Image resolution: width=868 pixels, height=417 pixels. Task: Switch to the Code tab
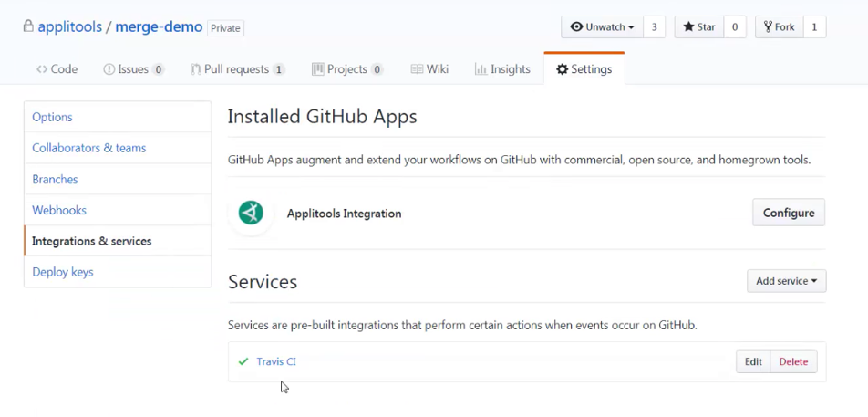click(x=57, y=69)
